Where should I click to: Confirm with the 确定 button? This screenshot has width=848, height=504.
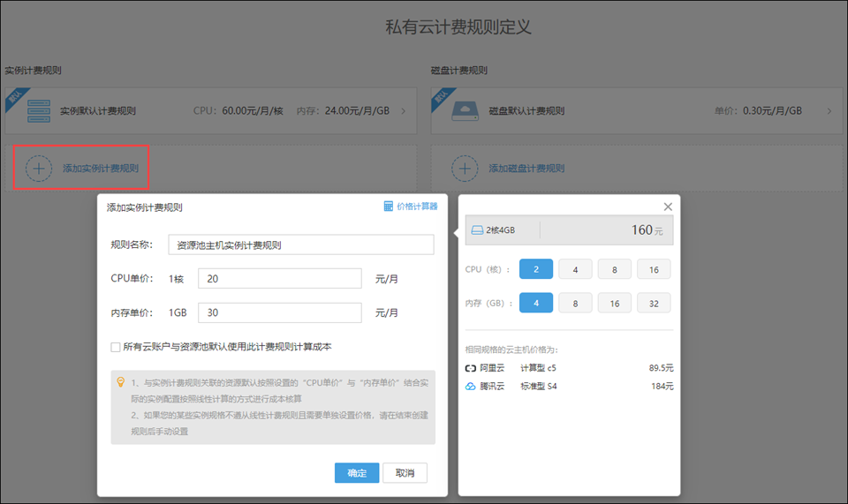[x=357, y=473]
